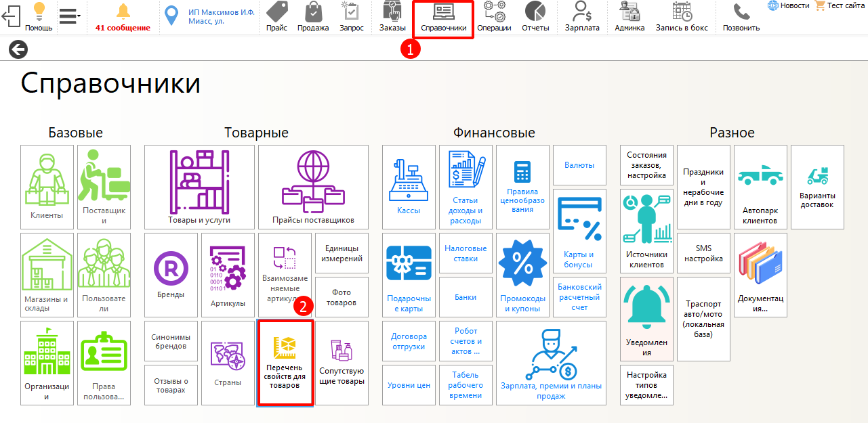868x423 pixels.
Task: Expand the hamburger menu dropdown
Action: (69, 15)
